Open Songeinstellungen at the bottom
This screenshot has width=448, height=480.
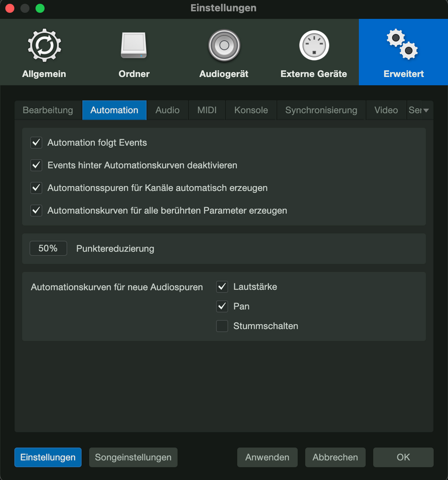pyautogui.click(x=133, y=457)
